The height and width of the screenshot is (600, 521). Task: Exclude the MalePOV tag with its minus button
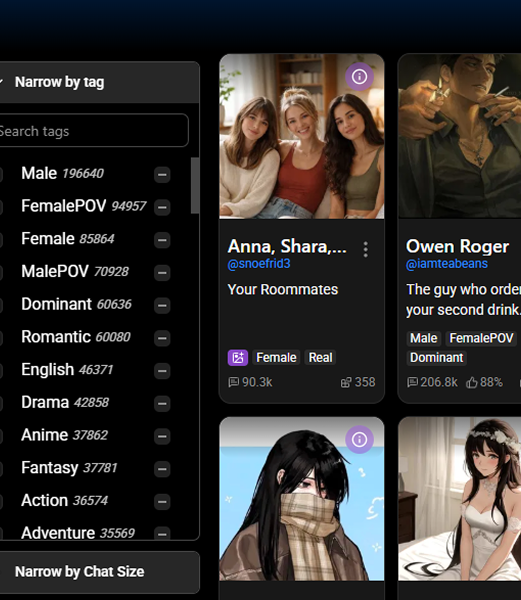[162, 273]
